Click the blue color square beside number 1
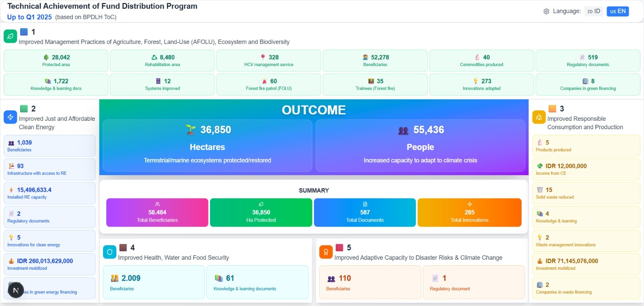This screenshot has height=306, width=644. click(x=24, y=32)
